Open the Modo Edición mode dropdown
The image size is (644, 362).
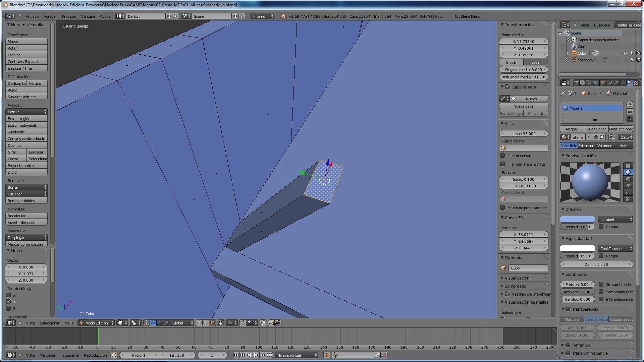96,323
